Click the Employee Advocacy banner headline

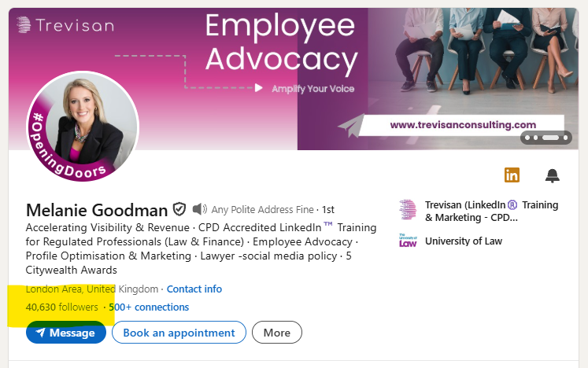(x=281, y=42)
